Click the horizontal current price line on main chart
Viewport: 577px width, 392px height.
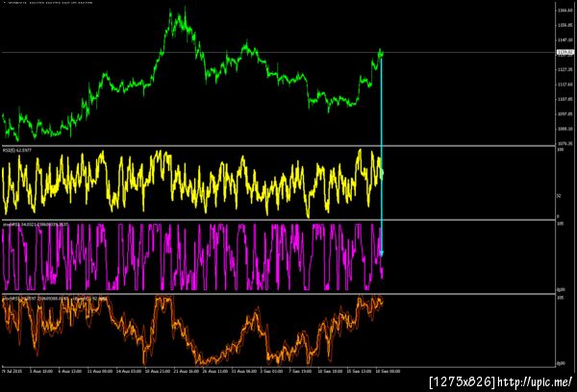tap(278, 53)
